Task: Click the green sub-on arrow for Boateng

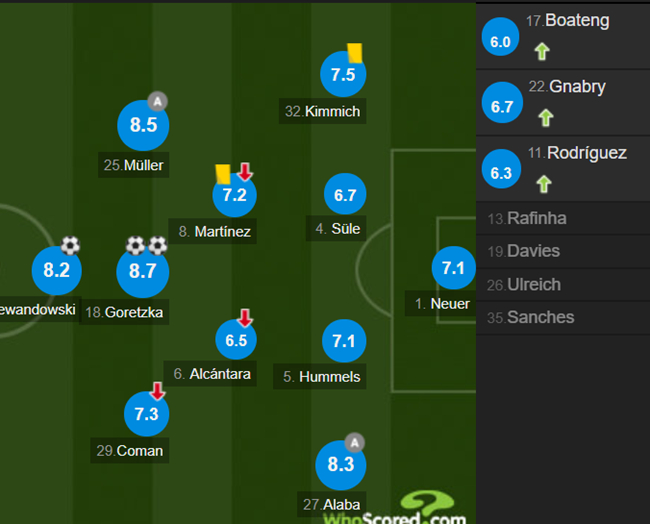Action: pyautogui.click(x=542, y=52)
